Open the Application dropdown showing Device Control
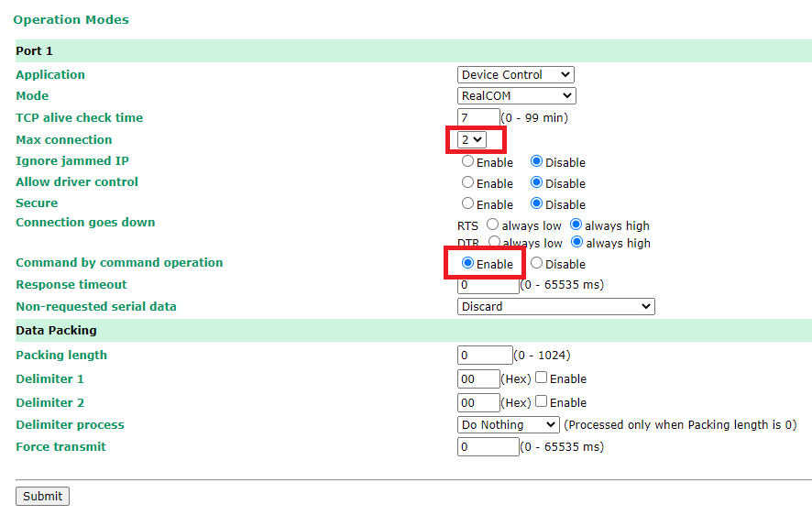Screen dimensions: 812x515 [x=515, y=75]
